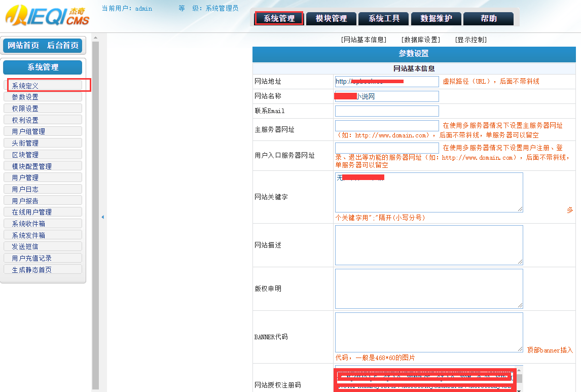This screenshot has width=581, height=392.
Task: Focus the 主服务器网址 input field
Action: pyautogui.click(x=387, y=126)
